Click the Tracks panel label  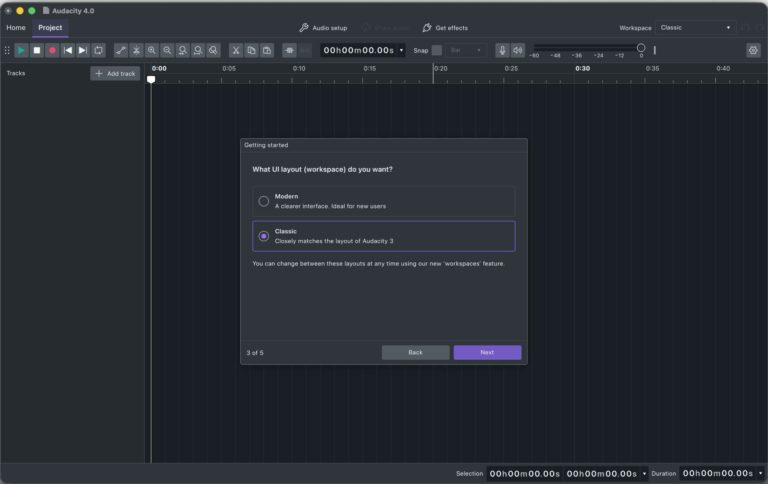coord(16,73)
